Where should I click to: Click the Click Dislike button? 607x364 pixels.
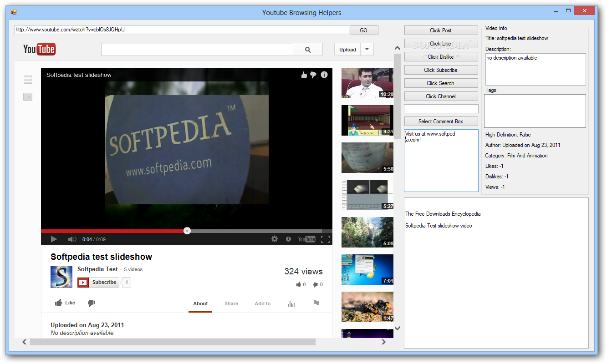coord(441,57)
